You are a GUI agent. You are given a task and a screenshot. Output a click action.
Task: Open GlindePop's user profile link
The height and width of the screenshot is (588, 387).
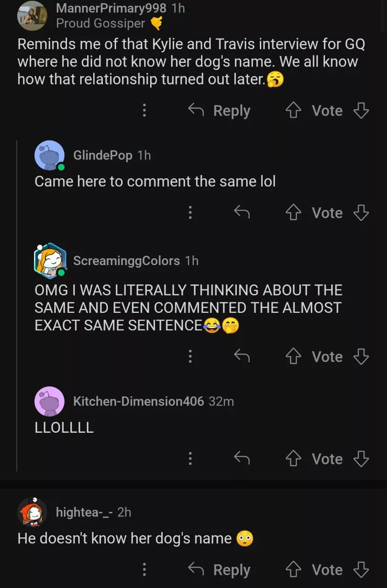102,155
